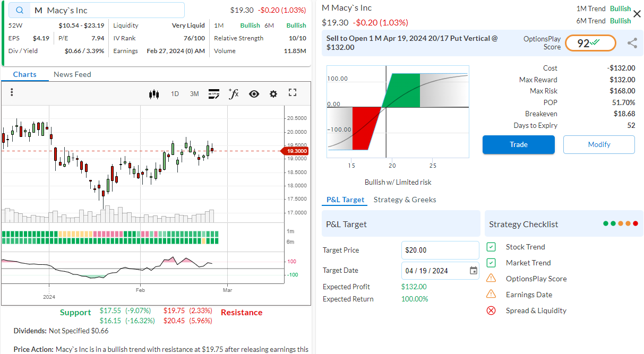Screen dimensions: 644x354
Task: Click the Earnings Feb 27, 2024 date
Action: tap(176, 51)
